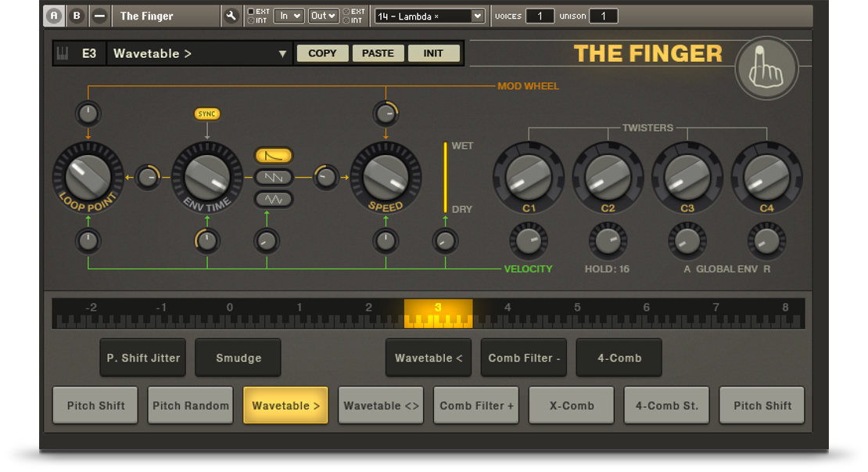868x472 pixels.
Task: Click the SPEED knob
Action: tap(386, 177)
